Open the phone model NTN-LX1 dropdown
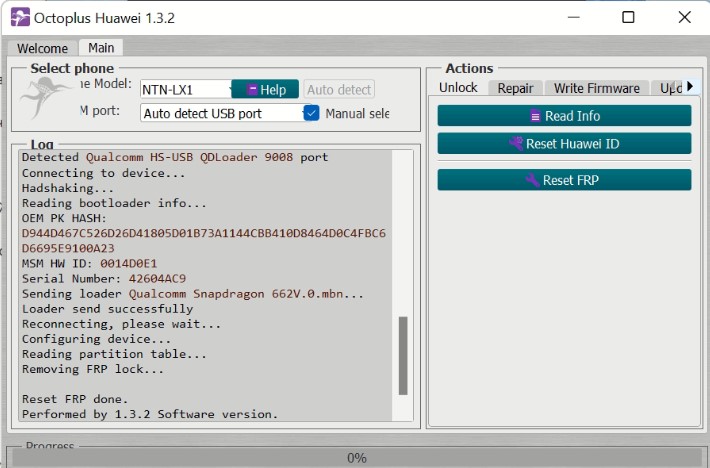 [186, 90]
